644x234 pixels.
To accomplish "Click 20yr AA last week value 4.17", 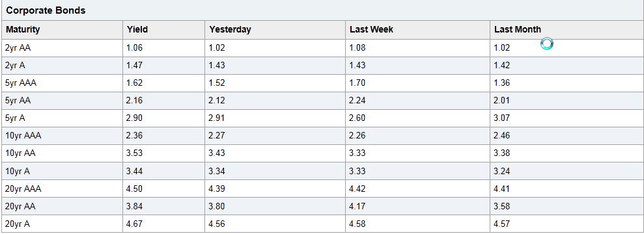I will (357, 206).
